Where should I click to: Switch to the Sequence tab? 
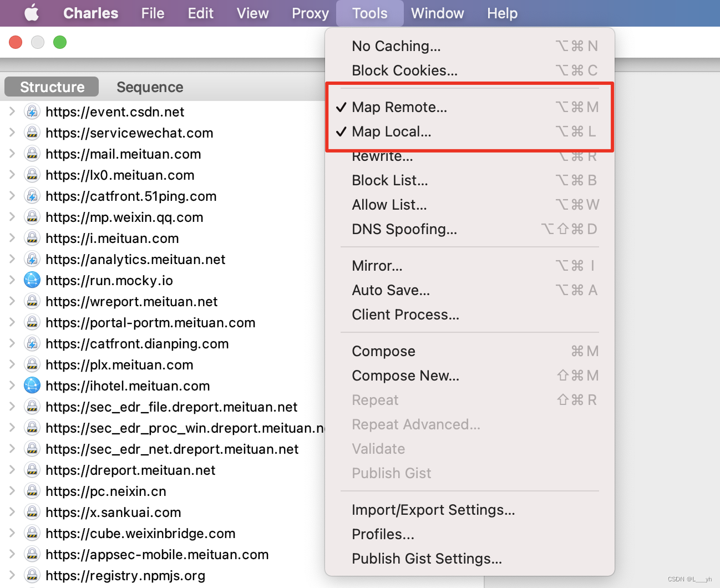(150, 87)
